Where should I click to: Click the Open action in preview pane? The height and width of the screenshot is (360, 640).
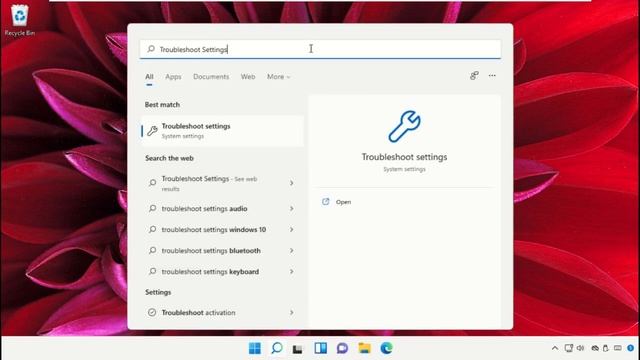(x=343, y=202)
